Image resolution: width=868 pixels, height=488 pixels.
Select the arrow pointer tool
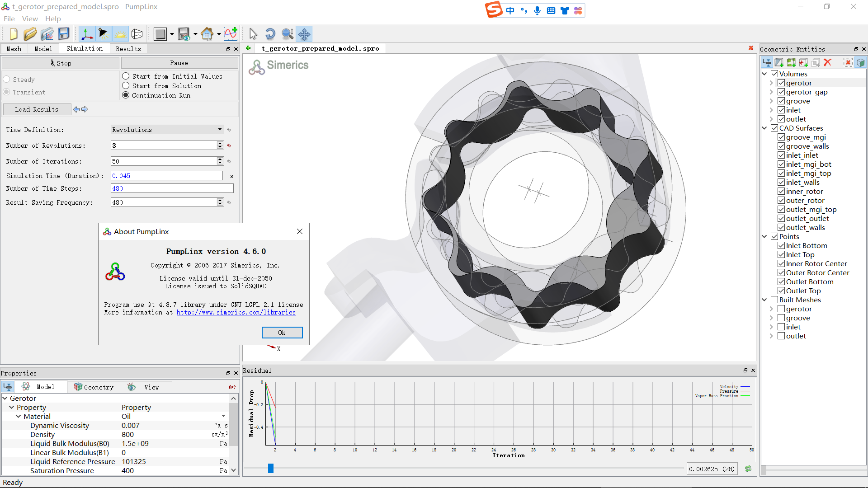pyautogui.click(x=253, y=34)
